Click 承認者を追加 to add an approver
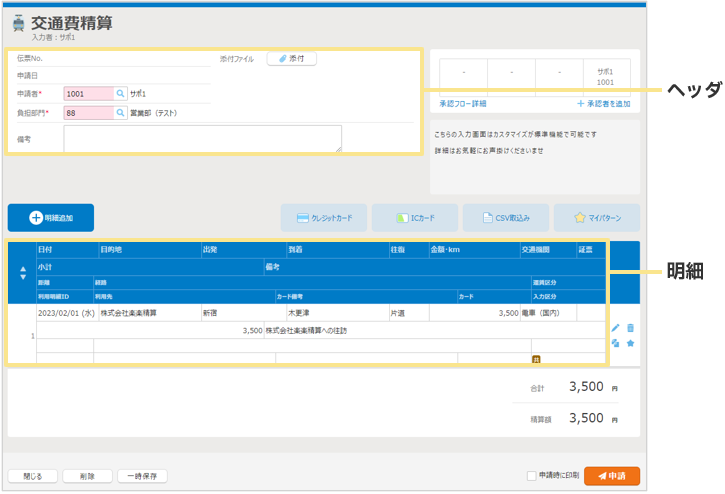This screenshot has width=725, height=494. tap(603, 104)
